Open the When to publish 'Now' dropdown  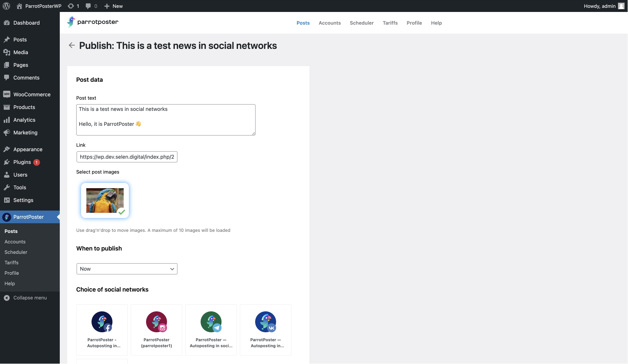tap(127, 269)
